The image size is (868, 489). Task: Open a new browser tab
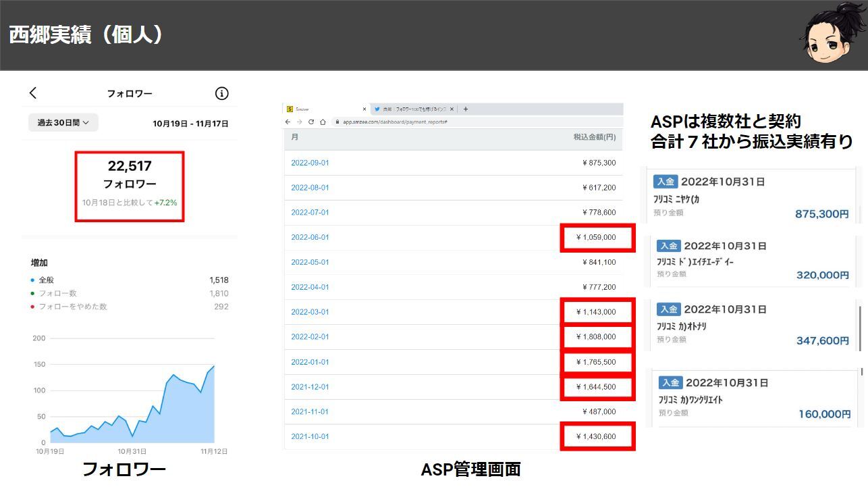[x=466, y=109]
